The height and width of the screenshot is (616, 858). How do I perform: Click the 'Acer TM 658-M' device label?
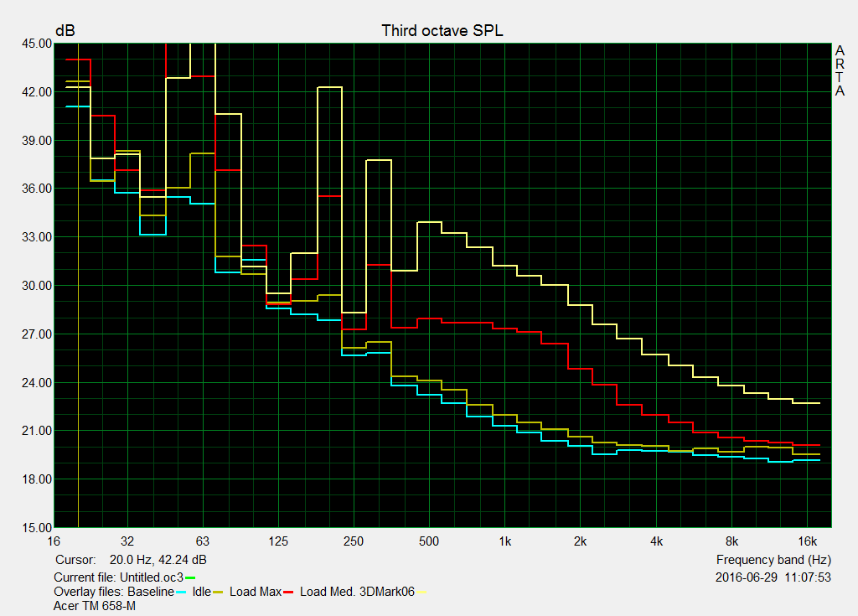(95, 606)
